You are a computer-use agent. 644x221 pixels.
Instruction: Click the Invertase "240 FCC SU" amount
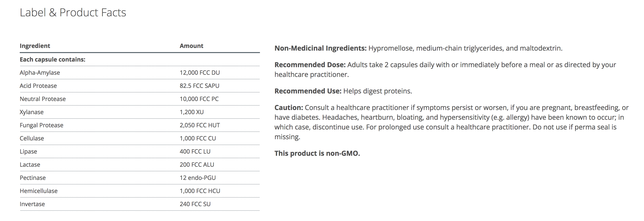pos(195,204)
